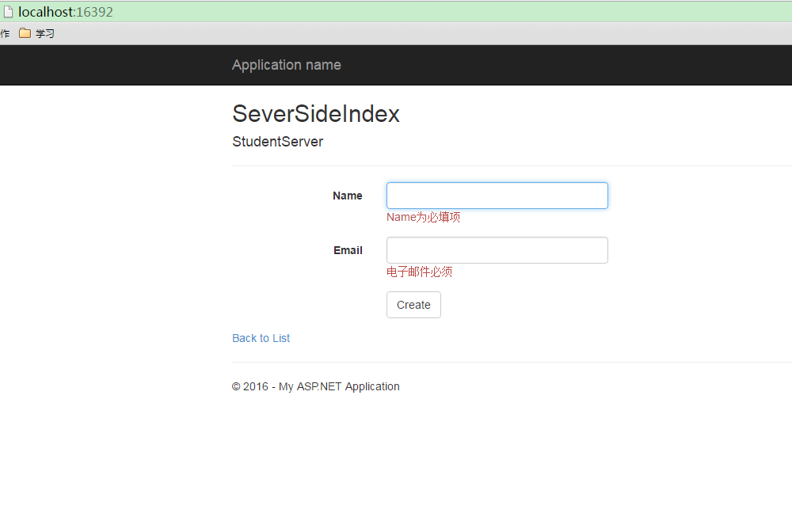Click the Name field label
The image size is (792, 532).
(348, 196)
